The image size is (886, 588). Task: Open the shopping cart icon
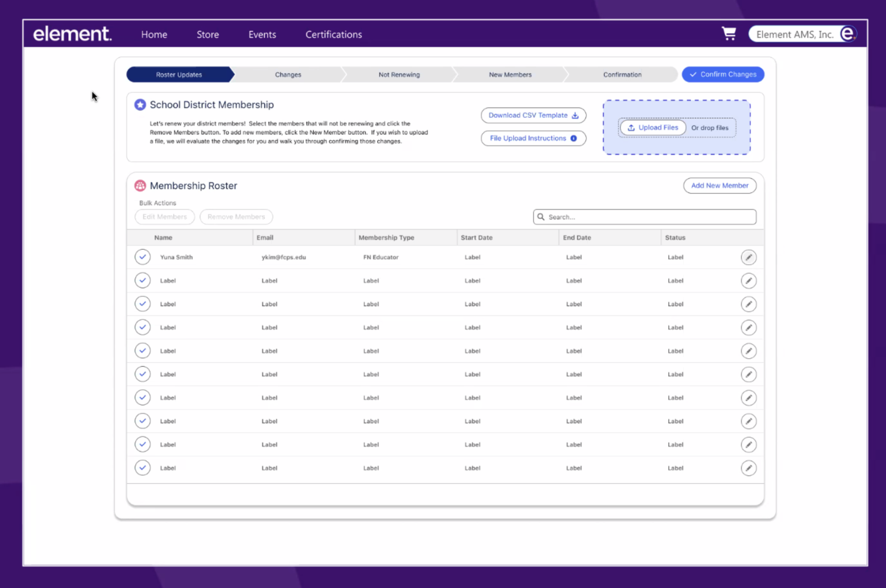click(x=729, y=34)
